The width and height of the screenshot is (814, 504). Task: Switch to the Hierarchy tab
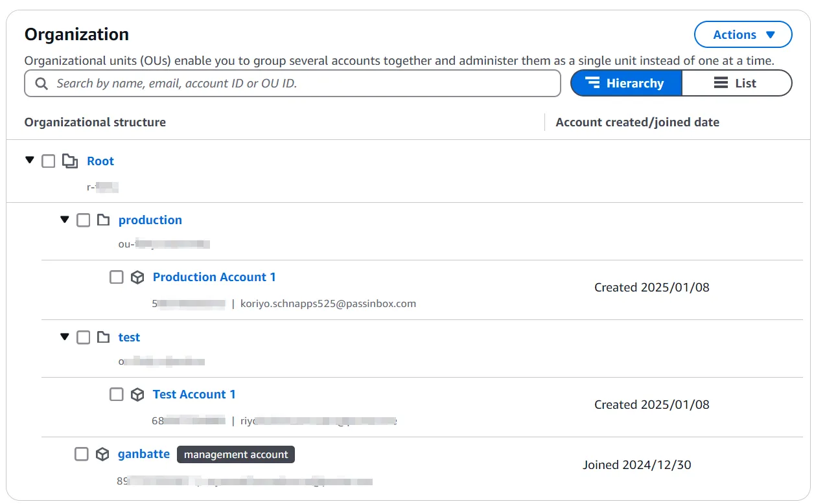coord(626,83)
